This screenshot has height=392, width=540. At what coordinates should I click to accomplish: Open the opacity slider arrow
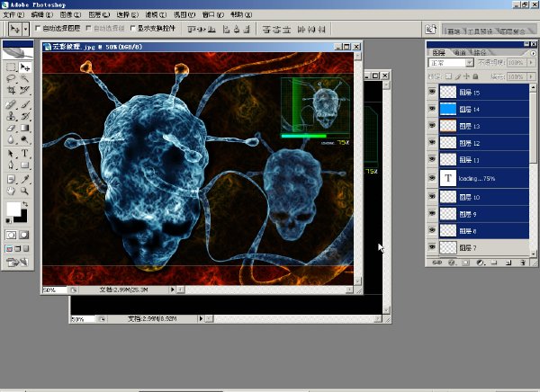point(531,63)
